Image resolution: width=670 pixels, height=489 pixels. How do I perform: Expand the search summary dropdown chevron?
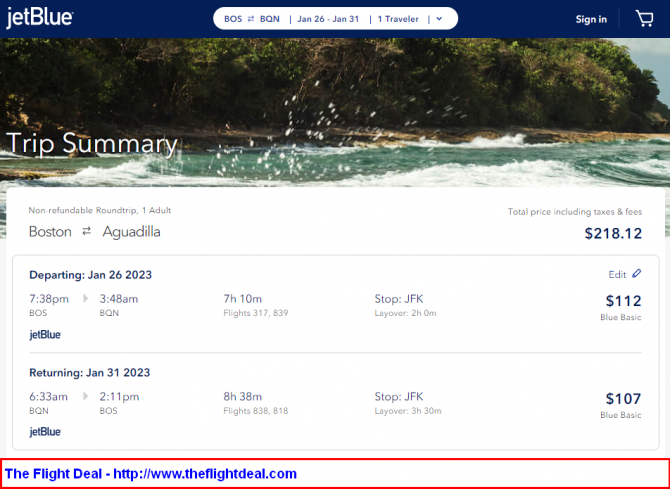439,19
